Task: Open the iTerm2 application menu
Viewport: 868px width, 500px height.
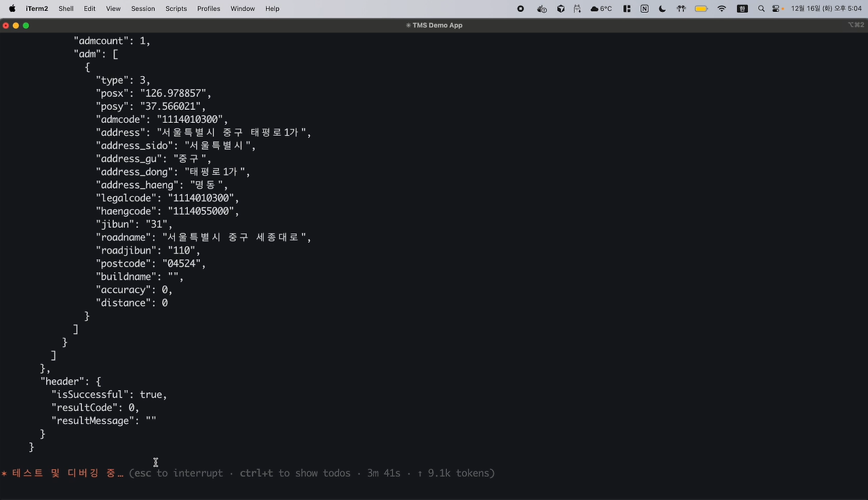Action: [x=37, y=9]
